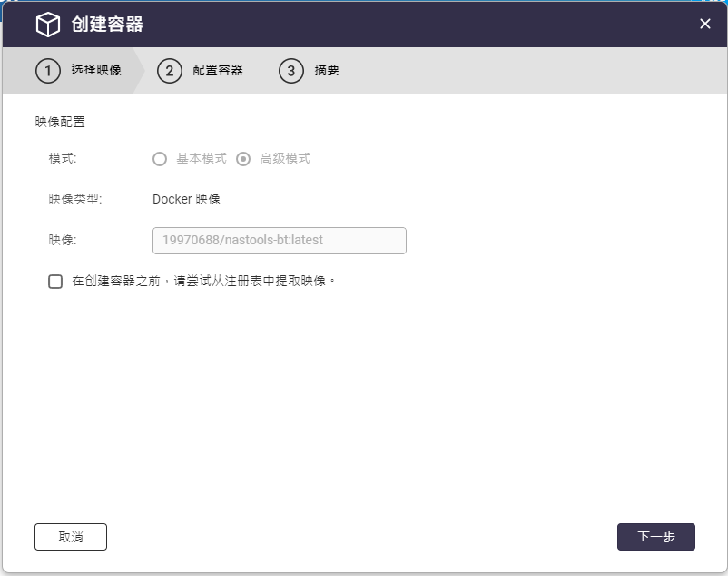The width and height of the screenshot is (728, 576).
Task: Click the 映像: label beside the input field
Action: [x=63, y=240]
